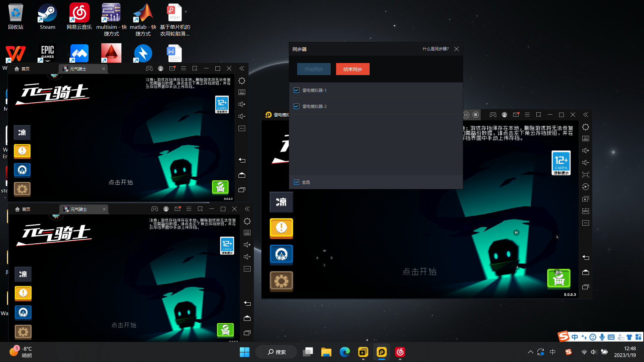This screenshot has width=644, height=362.
Task: Open operation recorder in right emulator sidebar
Action: 586,187
